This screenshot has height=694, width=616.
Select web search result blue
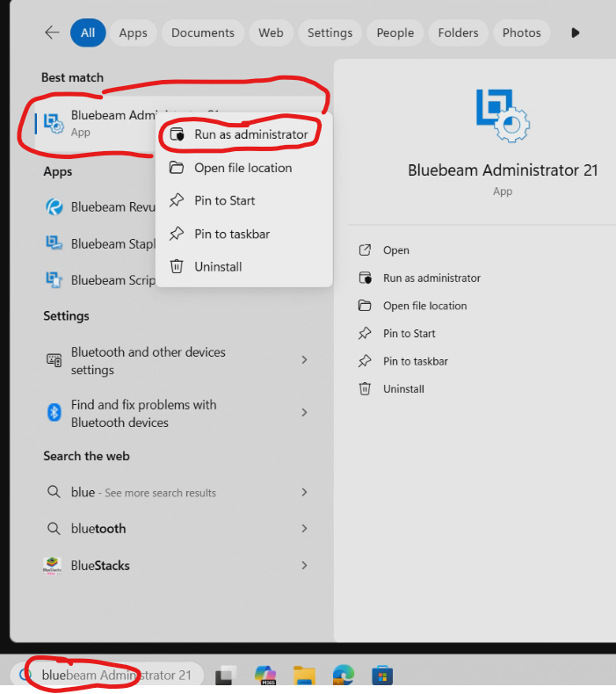[178, 492]
